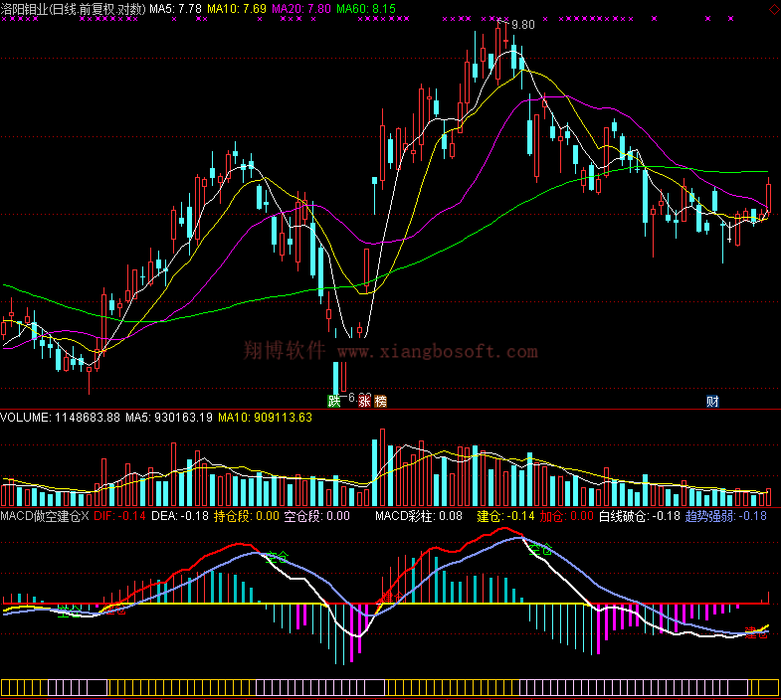Screen dimensions: 781x700
Task: Click the green 跌 marker icon
Action: click(333, 401)
